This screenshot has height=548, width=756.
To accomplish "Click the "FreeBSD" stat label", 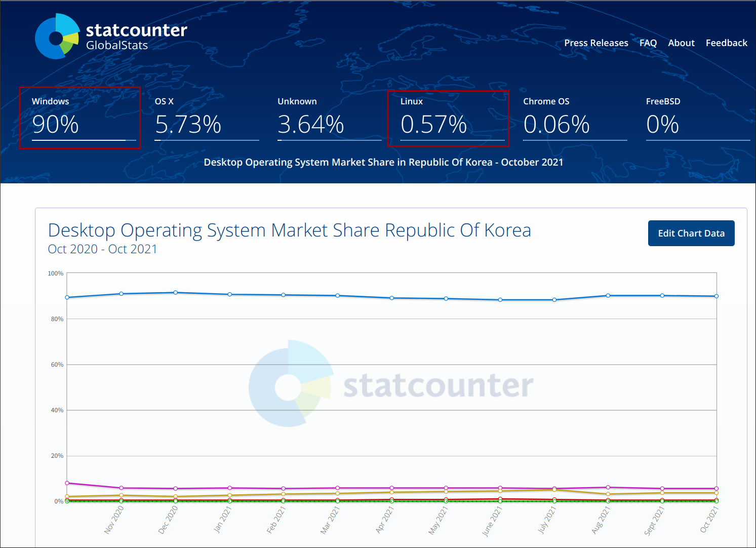I will [x=663, y=101].
